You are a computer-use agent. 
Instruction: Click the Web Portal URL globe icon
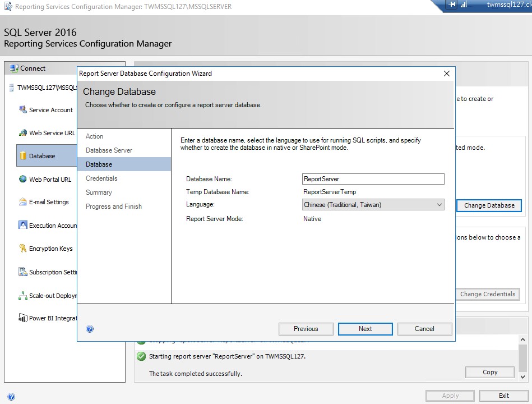point(23,179)
